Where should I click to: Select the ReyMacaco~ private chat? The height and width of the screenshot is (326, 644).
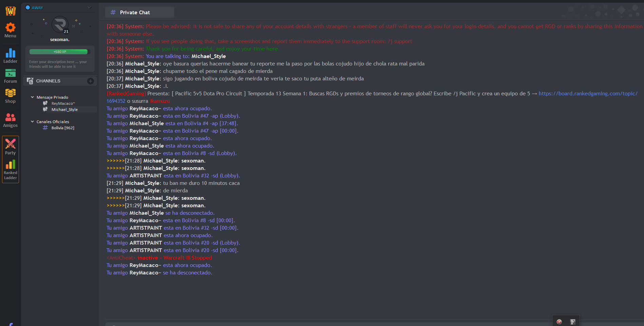[63, 103]
